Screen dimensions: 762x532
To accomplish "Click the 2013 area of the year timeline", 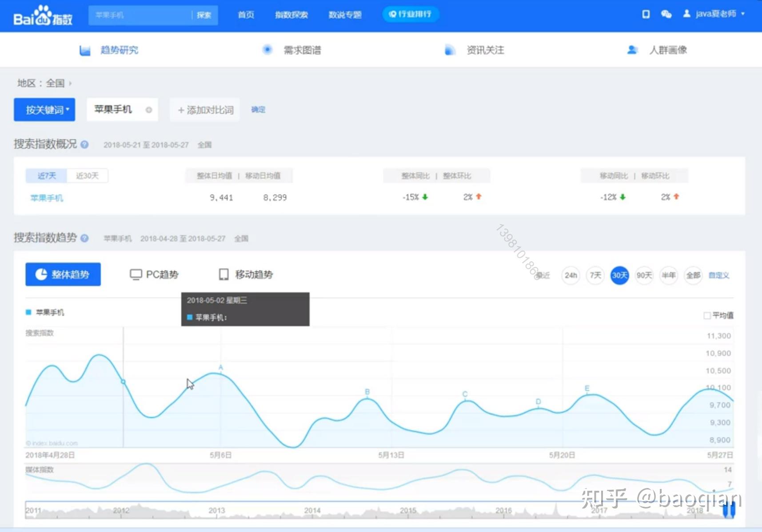I will pos(217,511).
